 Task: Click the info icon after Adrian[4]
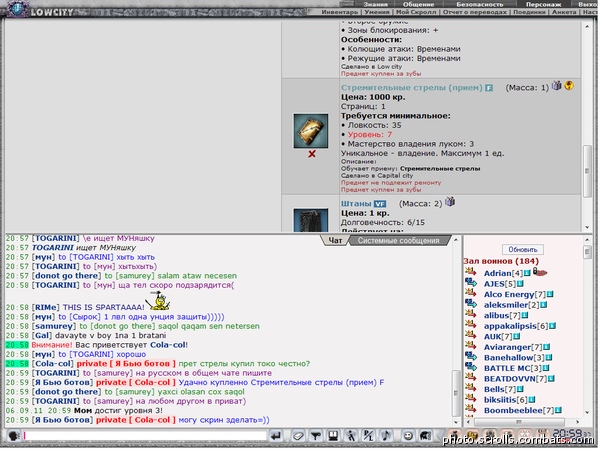[527, 274]
